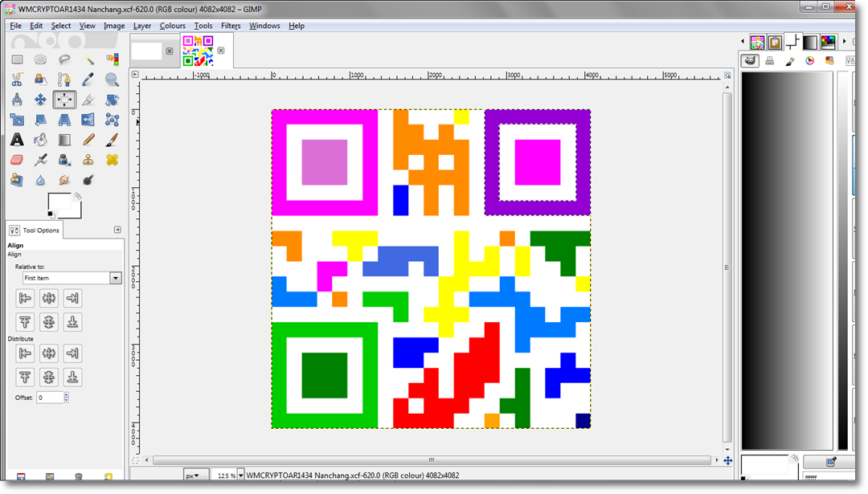868x494 pixels.
Task: Activate the Paths tool
Action: pyautogui.click(x=64, y=80)
